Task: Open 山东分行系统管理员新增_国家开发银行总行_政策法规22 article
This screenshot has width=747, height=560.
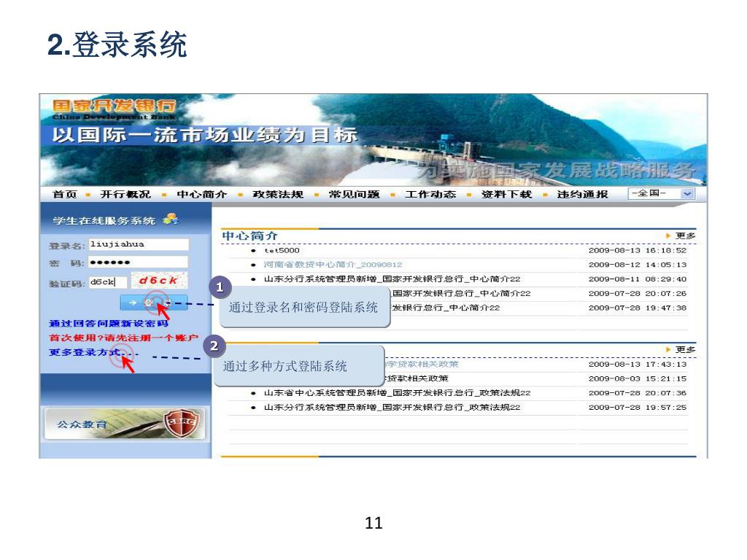Action: (x=392, y=407)
